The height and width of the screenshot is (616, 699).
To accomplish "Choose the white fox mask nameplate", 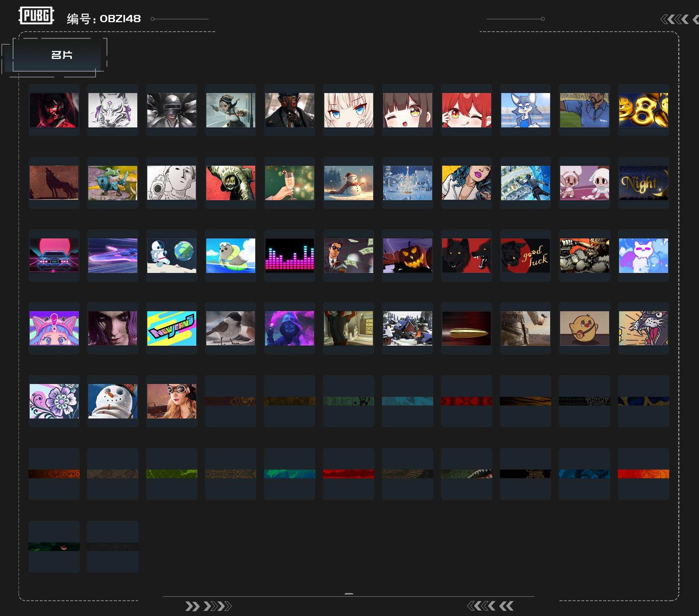I will (x=113, y=110).
